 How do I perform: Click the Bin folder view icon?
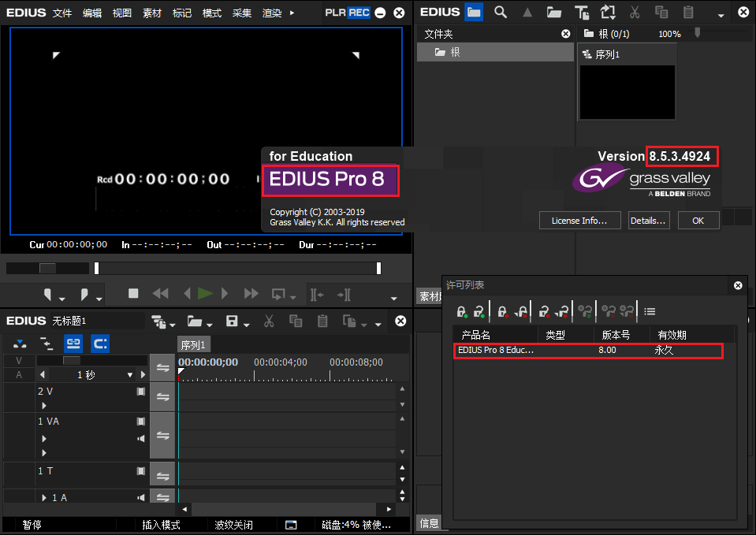coord(474,12)
